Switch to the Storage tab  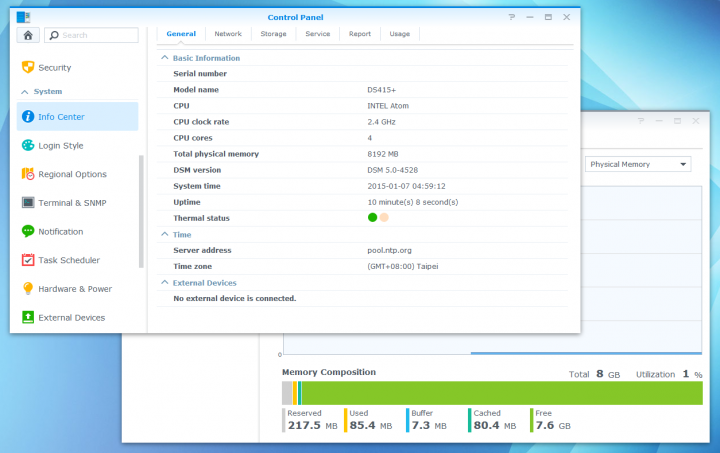click(x=273, y=34)
